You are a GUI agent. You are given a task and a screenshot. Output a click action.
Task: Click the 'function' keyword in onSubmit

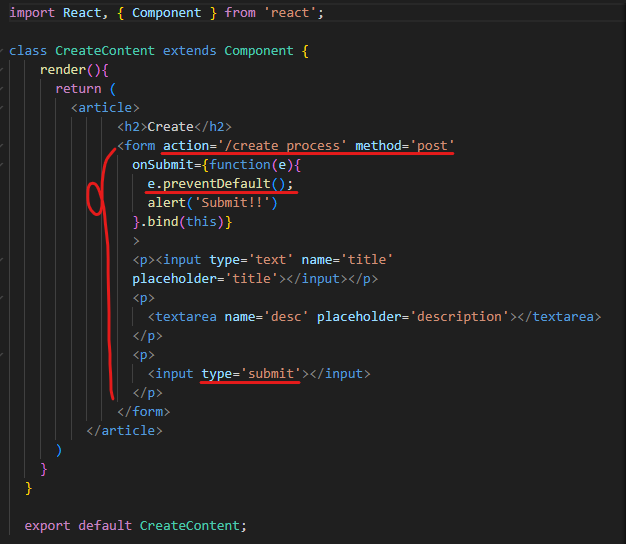point(240,165)
